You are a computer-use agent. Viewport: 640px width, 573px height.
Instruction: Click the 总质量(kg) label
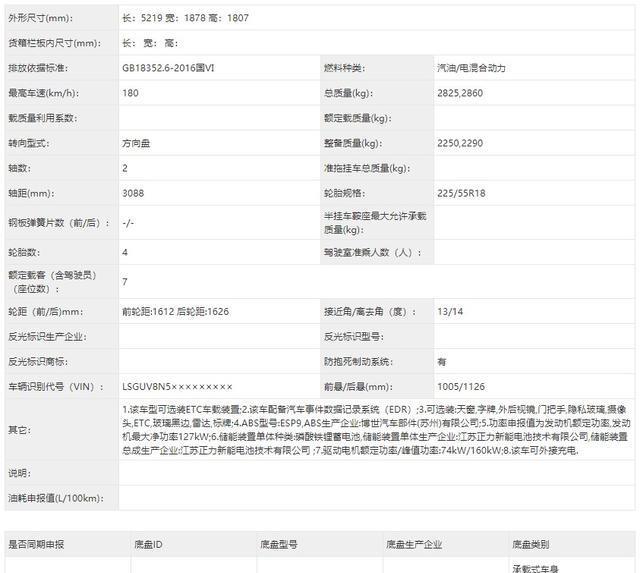click(348, 93)
